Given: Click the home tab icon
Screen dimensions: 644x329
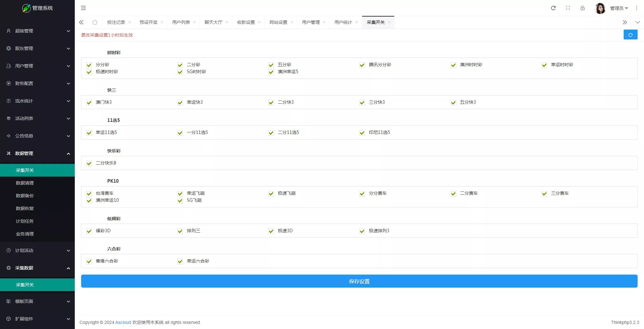Looking at the screenshot, I should 95,22.
